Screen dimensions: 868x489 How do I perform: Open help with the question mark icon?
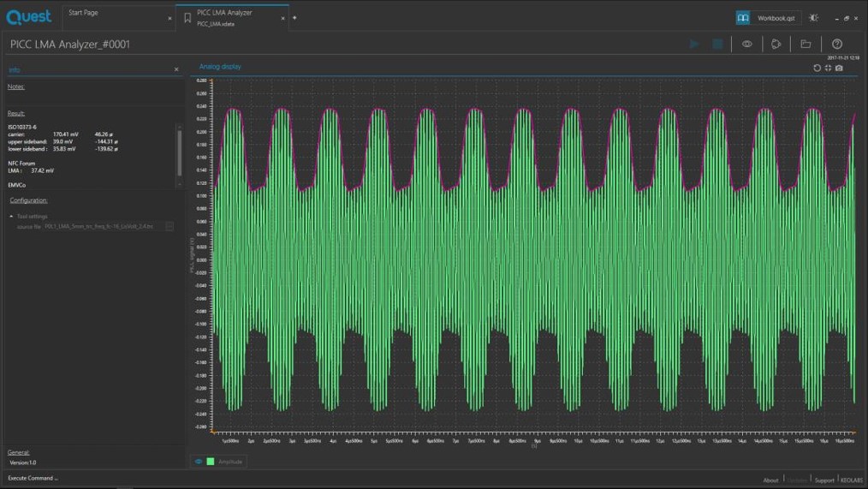(x=837, y=45)
